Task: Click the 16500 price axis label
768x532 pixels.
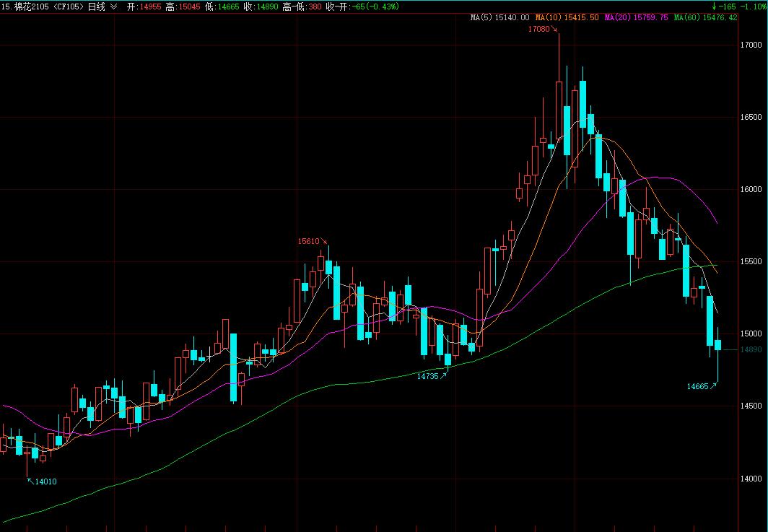Action: [x=751, y=117]
